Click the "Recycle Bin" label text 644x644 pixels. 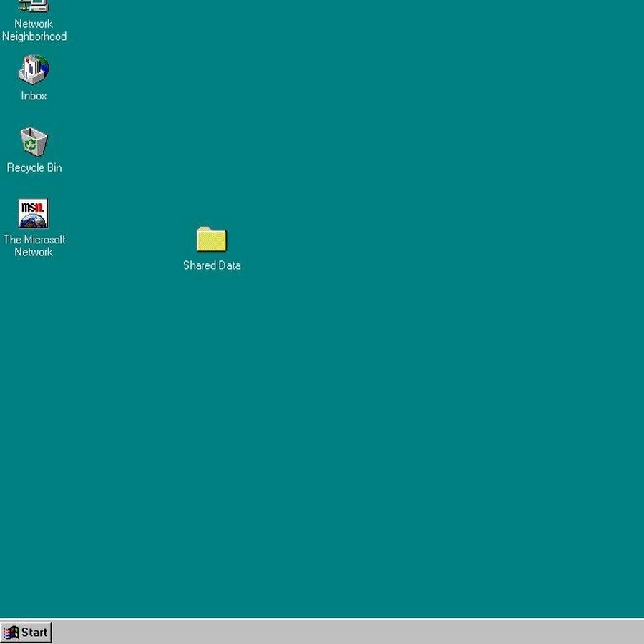[x=34, y=167]
